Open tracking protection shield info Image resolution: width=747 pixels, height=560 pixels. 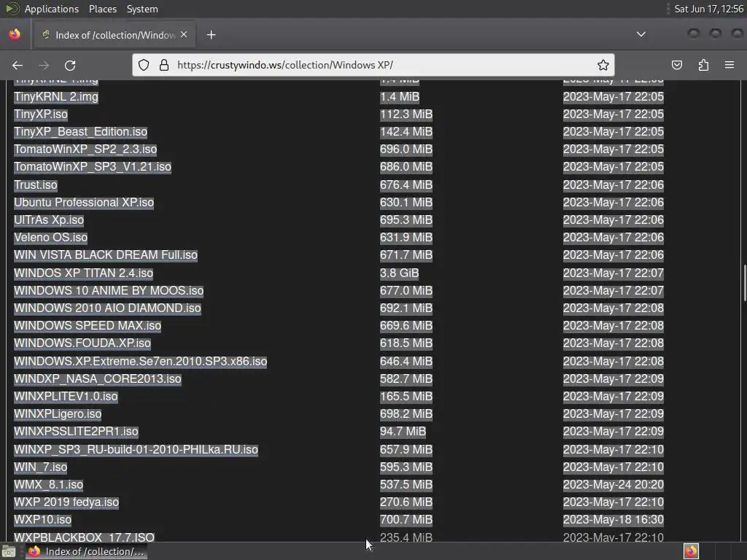[x=144, y=65]
